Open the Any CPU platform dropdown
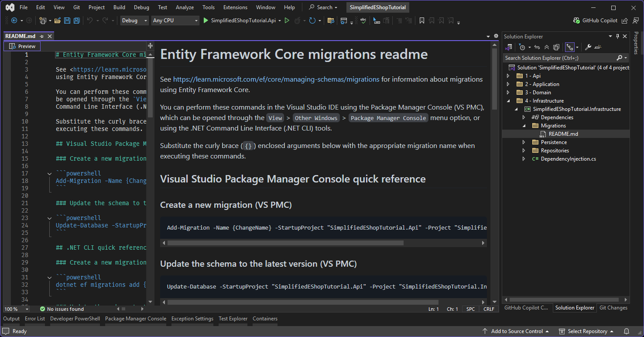The width and height of the screenshot is (644, 337). click(175, 21)
